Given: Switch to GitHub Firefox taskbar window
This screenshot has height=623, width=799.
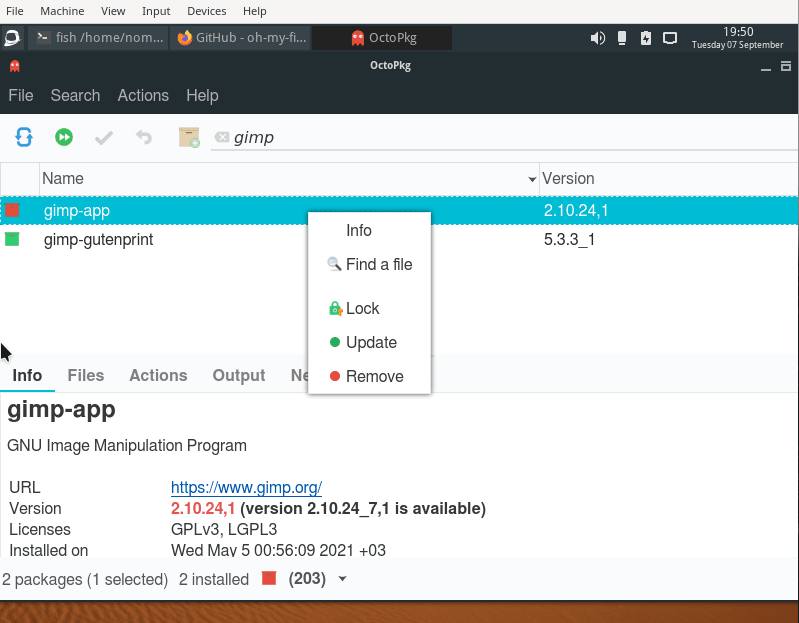Looking at the screenshot, I should [240, 38].
